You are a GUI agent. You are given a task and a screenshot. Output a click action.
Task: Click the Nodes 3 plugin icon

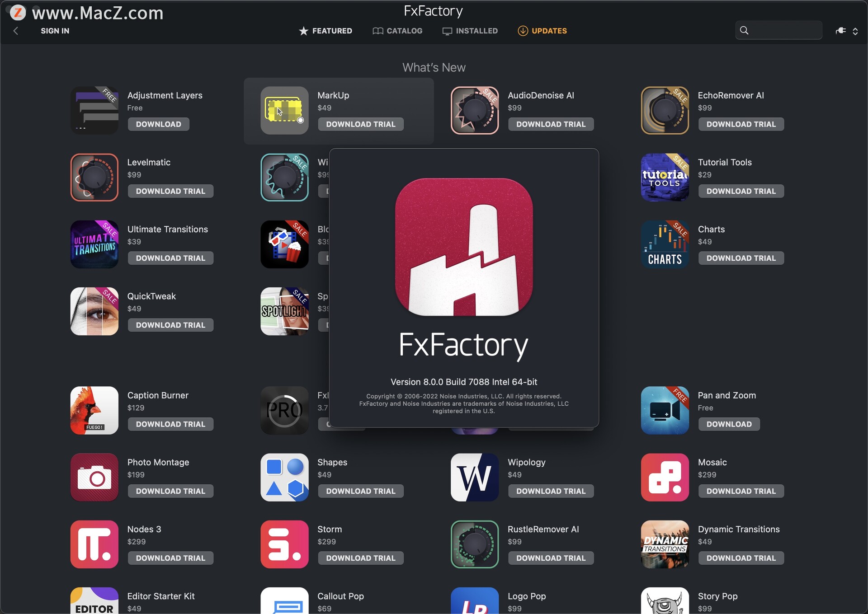94,544
